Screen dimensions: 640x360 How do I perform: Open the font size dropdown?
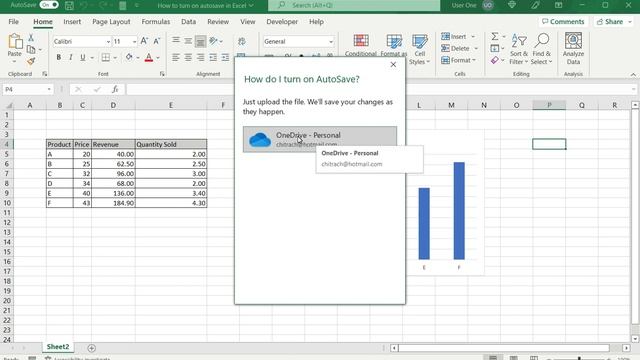pos(134,42)
